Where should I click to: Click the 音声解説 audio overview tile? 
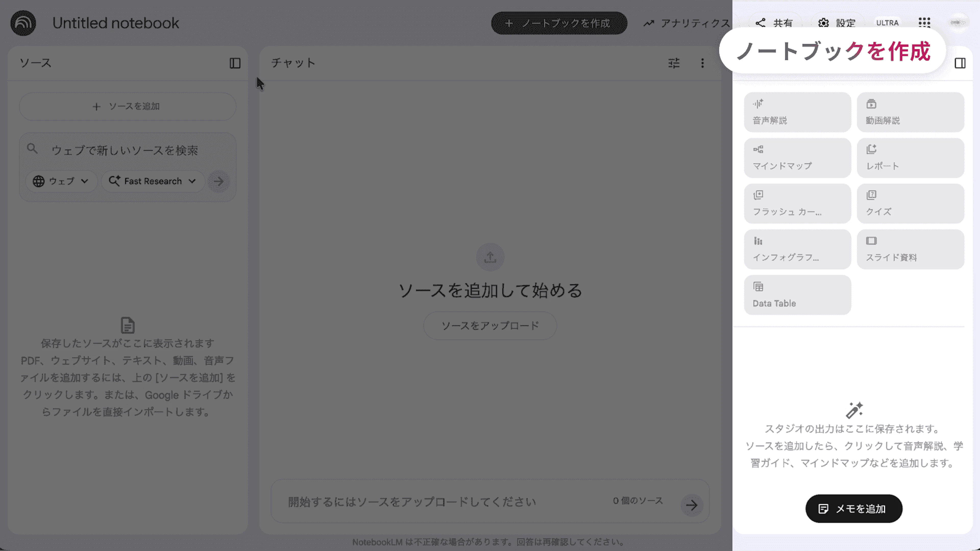(x=797, y=112)
